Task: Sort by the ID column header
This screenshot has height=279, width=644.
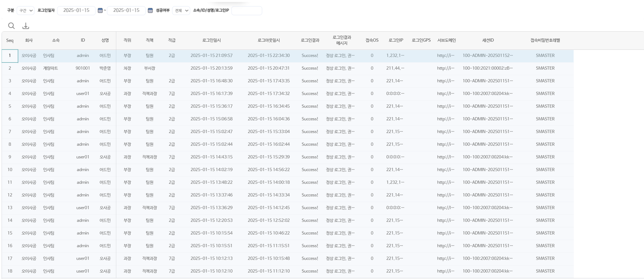Action: coord(83,40)
